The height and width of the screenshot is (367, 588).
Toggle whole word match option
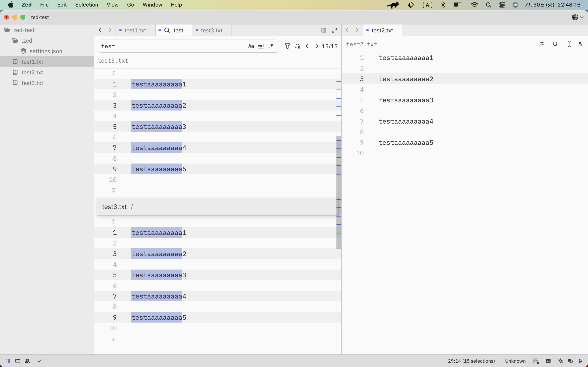pos(261,46)
